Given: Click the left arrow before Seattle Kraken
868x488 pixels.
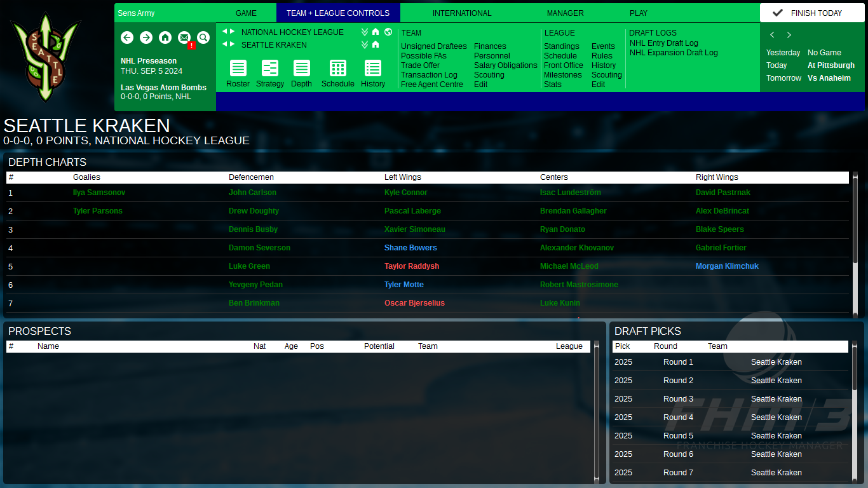Looking at the screenshot, I should click(225, 44).
